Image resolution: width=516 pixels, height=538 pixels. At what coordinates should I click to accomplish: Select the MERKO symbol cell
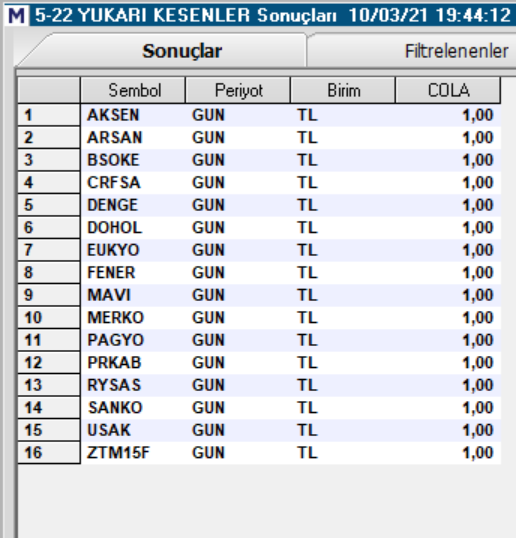click(x=133, y=318)
